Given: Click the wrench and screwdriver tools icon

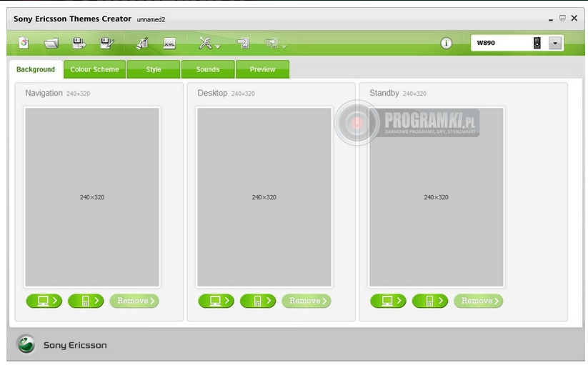Looking at the screenshot, I should [206, 43].
